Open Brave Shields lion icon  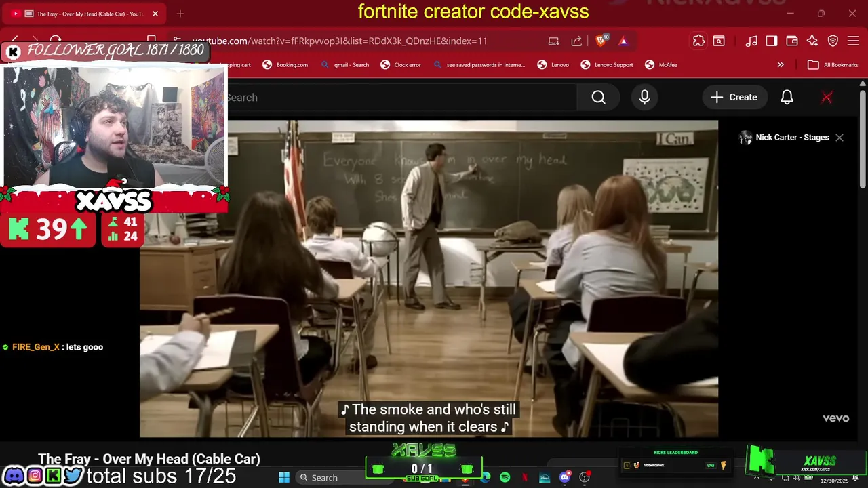601,41
